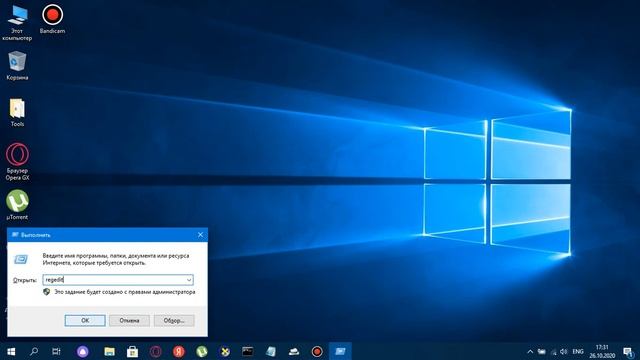Open Yandex browser from the taskbar
Image resolution: width=640 pixels, height=360 pixels.
pyautogui.click(x=178, y=351)
